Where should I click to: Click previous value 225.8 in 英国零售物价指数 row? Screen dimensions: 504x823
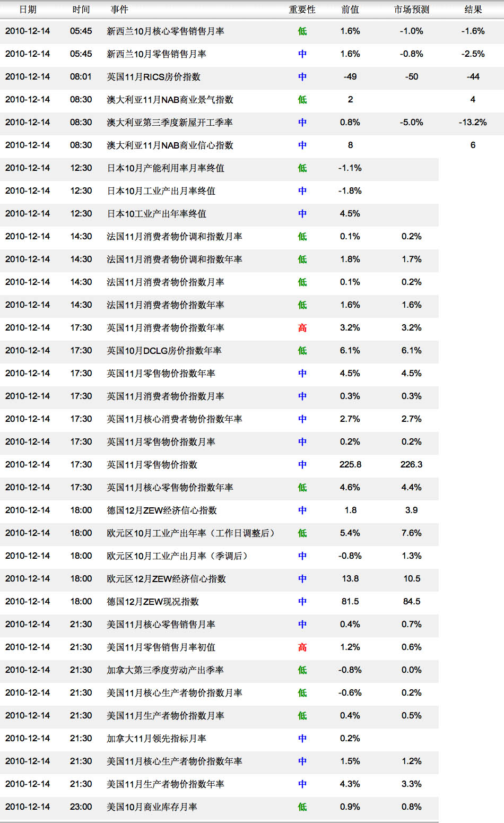[350, 465]
